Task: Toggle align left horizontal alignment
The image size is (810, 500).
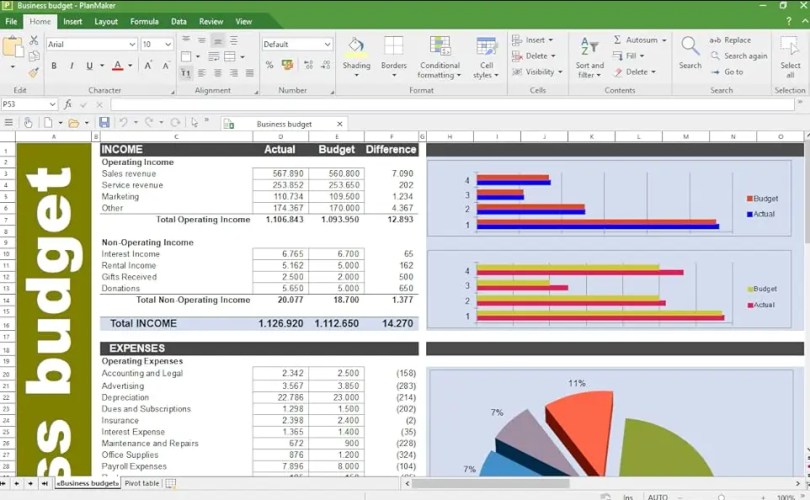Action: pyautogui.click(x=202, y=73)
